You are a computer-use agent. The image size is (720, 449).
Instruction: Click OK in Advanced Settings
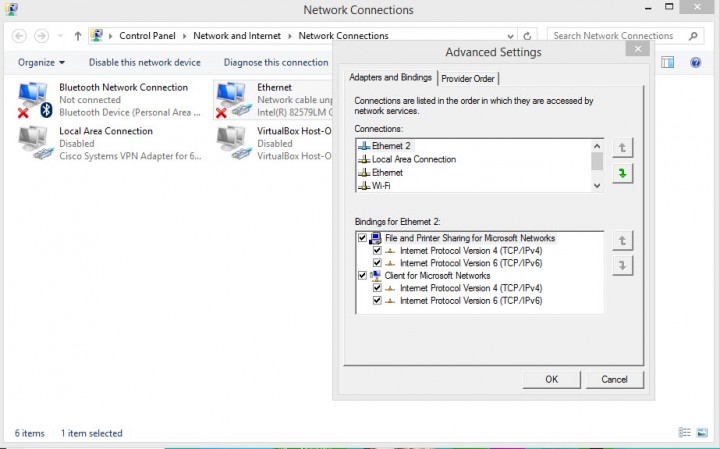(551, 379)
